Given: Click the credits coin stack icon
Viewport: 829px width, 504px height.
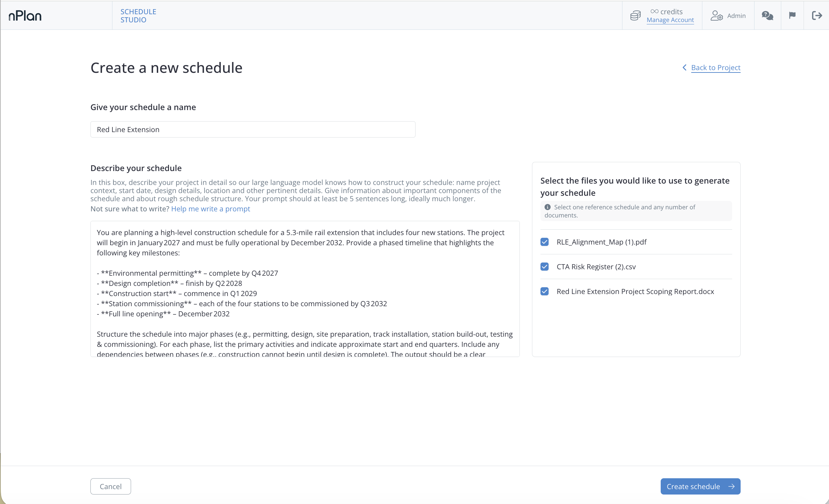Looking at the screenshot, I should (635, 16).
